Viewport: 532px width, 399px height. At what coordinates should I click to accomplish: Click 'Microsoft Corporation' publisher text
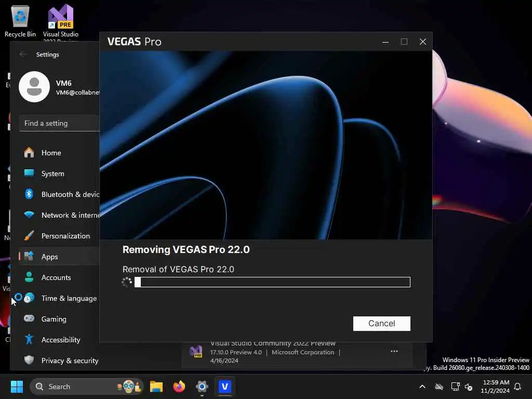click(x=303, y=352)
